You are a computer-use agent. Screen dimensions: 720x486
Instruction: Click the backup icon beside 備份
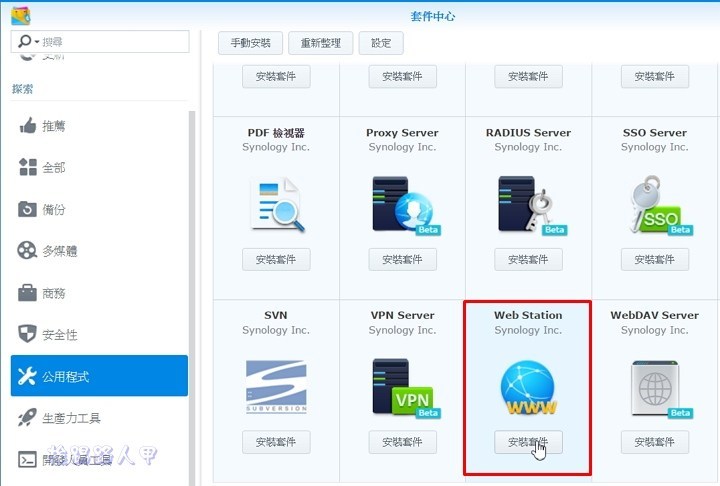point(28,209)
